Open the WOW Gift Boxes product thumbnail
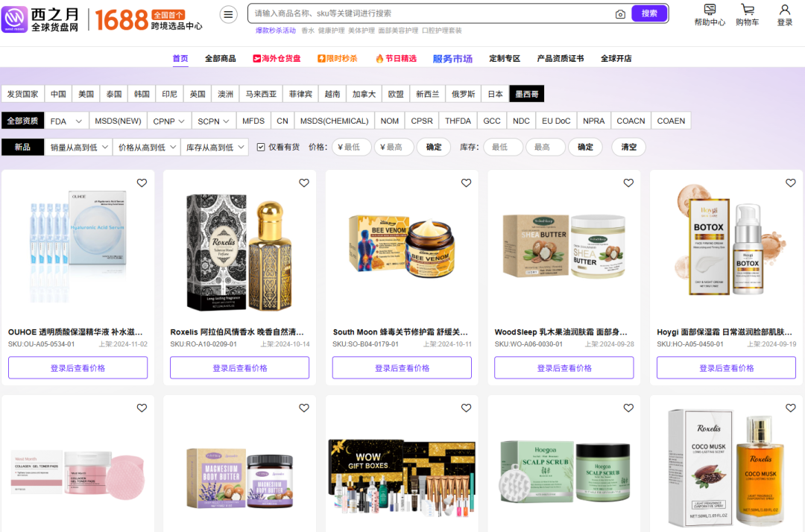 pos(402,469)
